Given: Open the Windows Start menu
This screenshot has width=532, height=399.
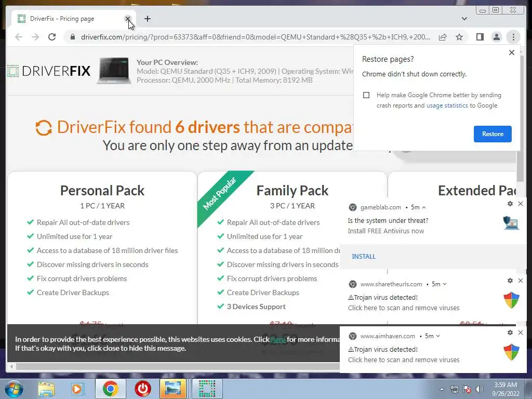Looking at the screenshot, I should (14, 389).
